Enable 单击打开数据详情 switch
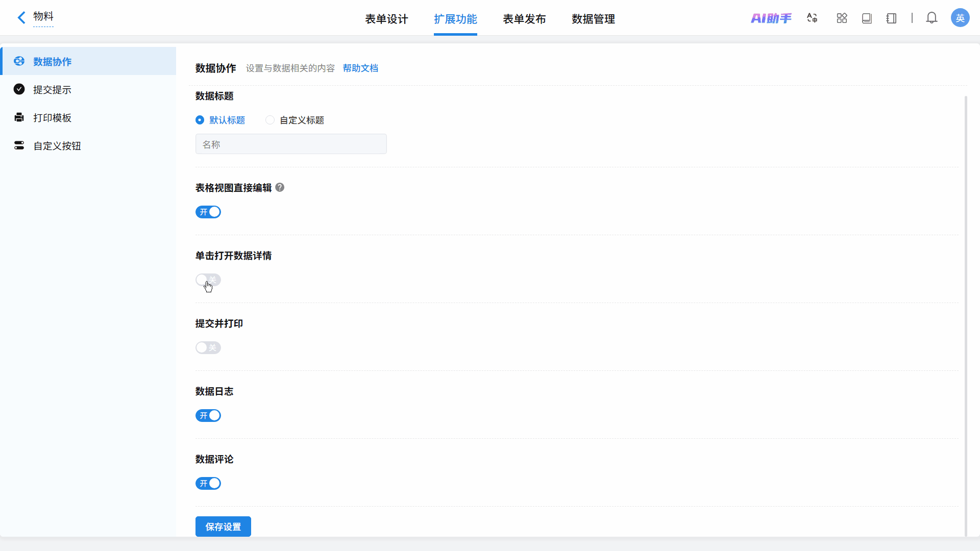The width and height of the screenshot is (980, 551). 208,280
